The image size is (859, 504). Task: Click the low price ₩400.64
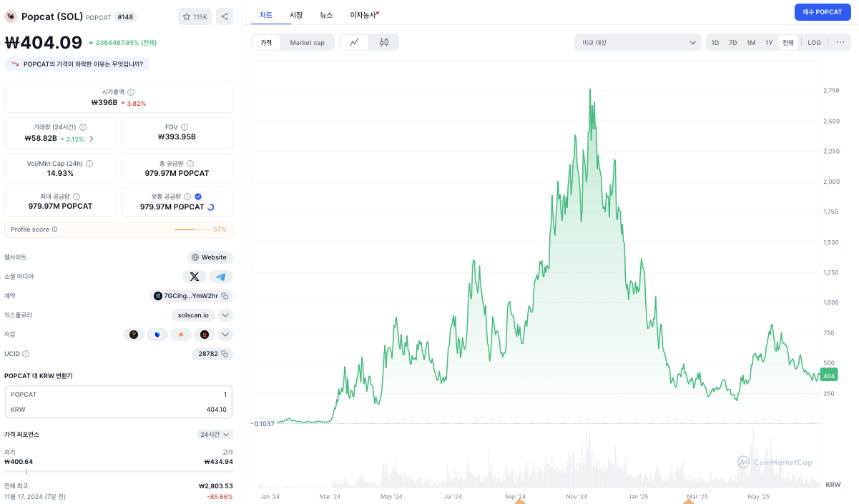(19, 462)
